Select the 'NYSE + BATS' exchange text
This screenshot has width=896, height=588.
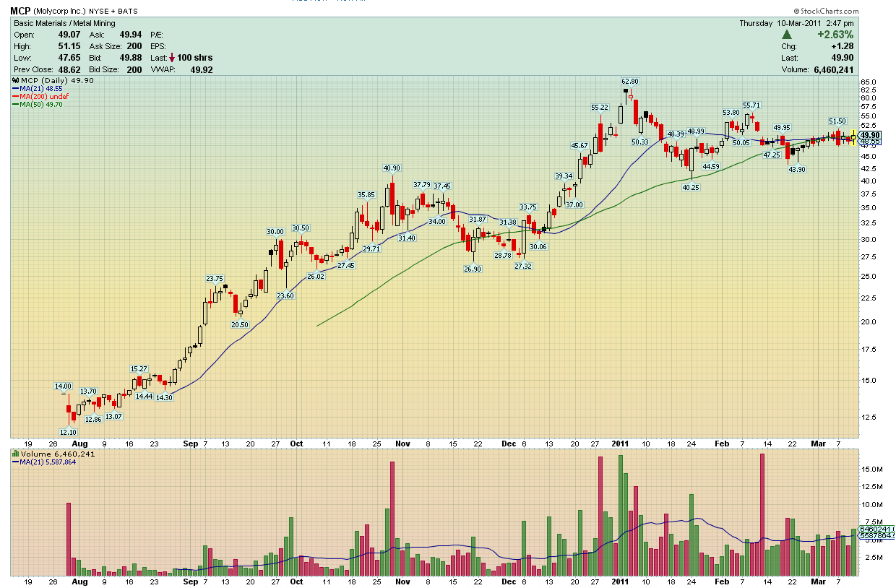tap(114, 12)
